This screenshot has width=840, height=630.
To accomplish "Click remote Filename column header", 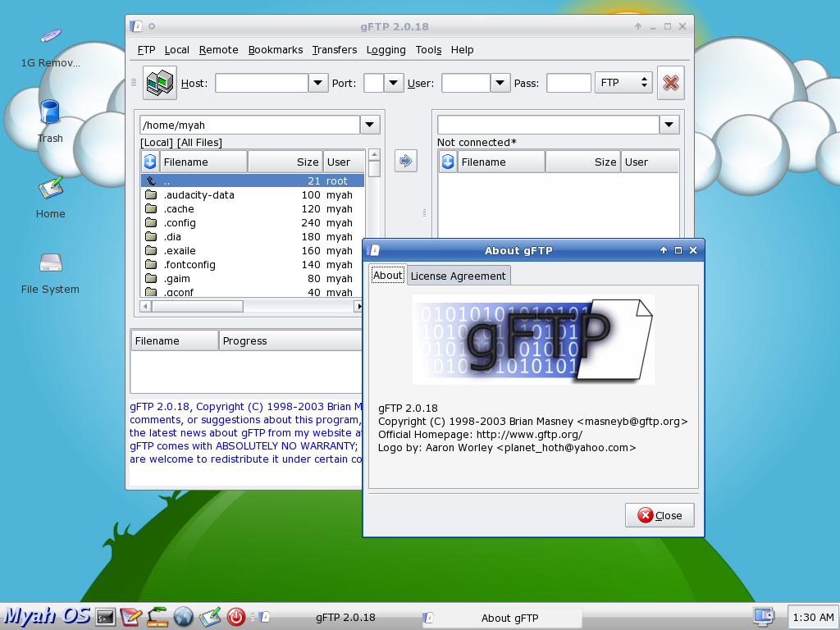I will point(501,162).
